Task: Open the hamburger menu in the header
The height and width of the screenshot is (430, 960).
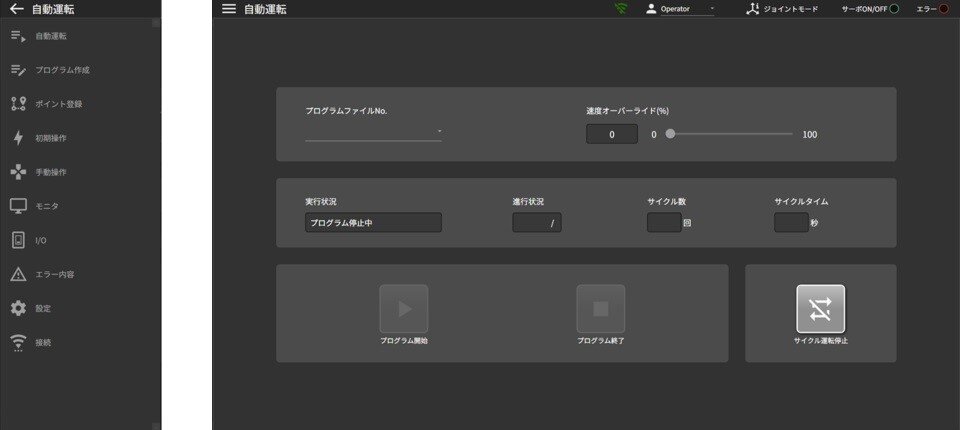Action: point(229,9)
